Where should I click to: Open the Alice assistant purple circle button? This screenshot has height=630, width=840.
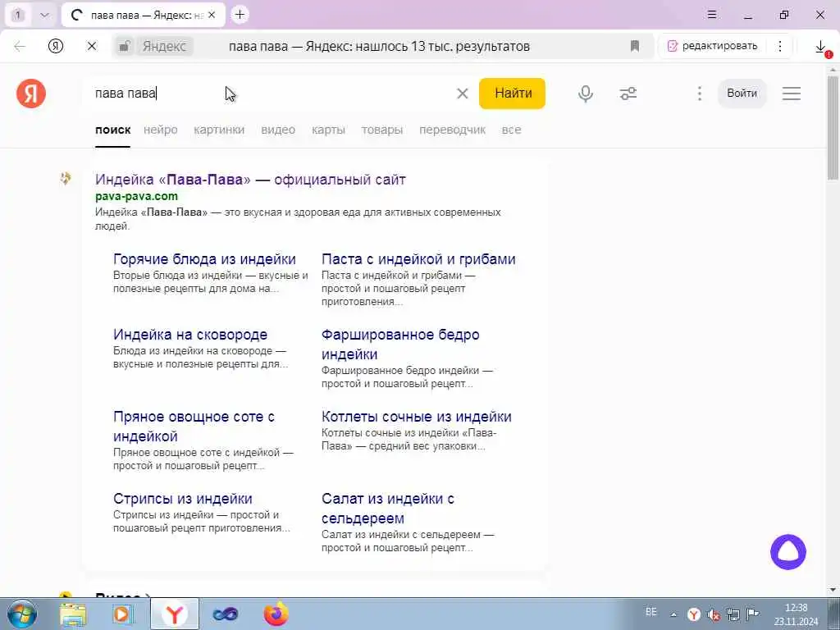tap(788, 552)
